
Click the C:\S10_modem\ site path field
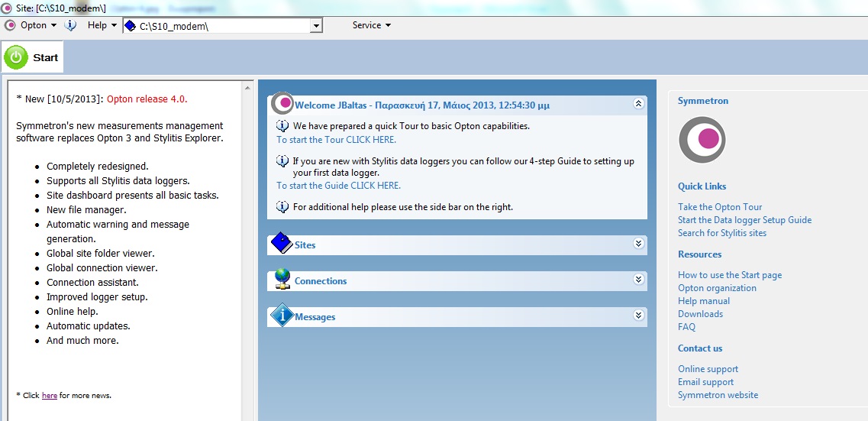pos(223,25)
